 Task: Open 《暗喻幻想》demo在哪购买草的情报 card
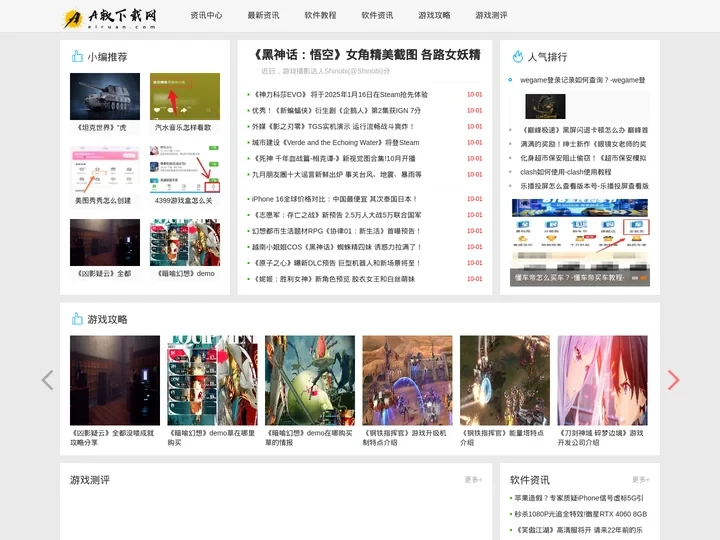[310, 390]
